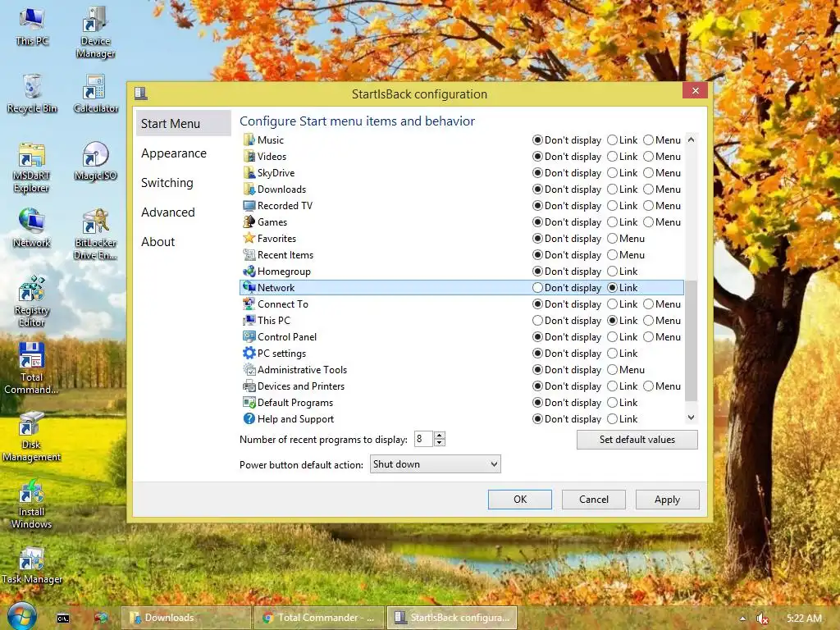Click StartIsBack configuration taskbar button
The height and width of the screenshot is (630, 840).
(452, 618)
